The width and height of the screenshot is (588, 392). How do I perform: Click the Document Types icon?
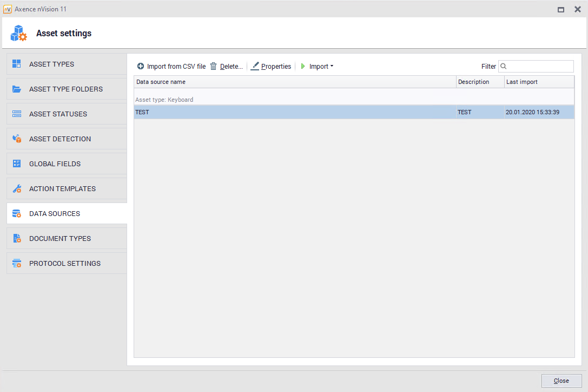(x=17, y=238)
